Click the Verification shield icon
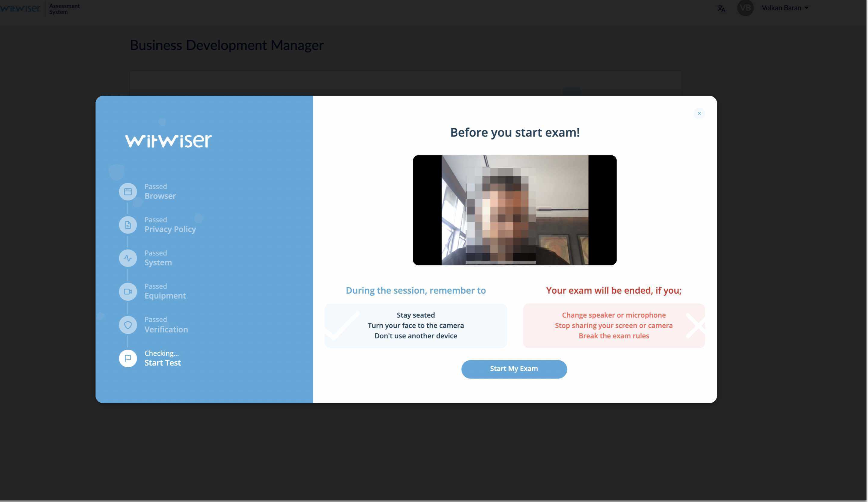 click(x=128, y=325)
